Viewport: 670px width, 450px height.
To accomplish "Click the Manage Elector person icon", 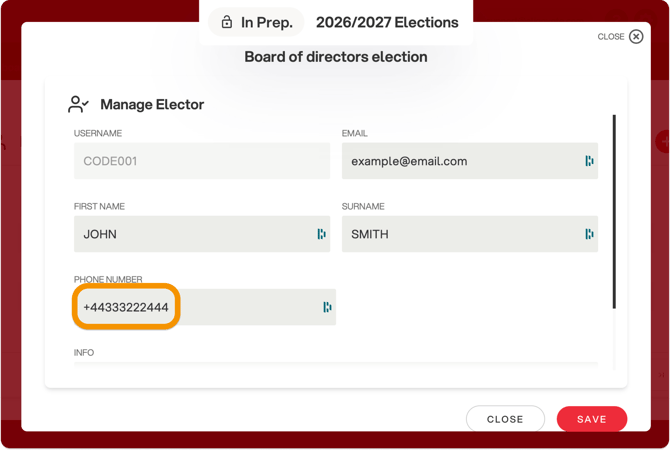I will (x=78, y=104).
